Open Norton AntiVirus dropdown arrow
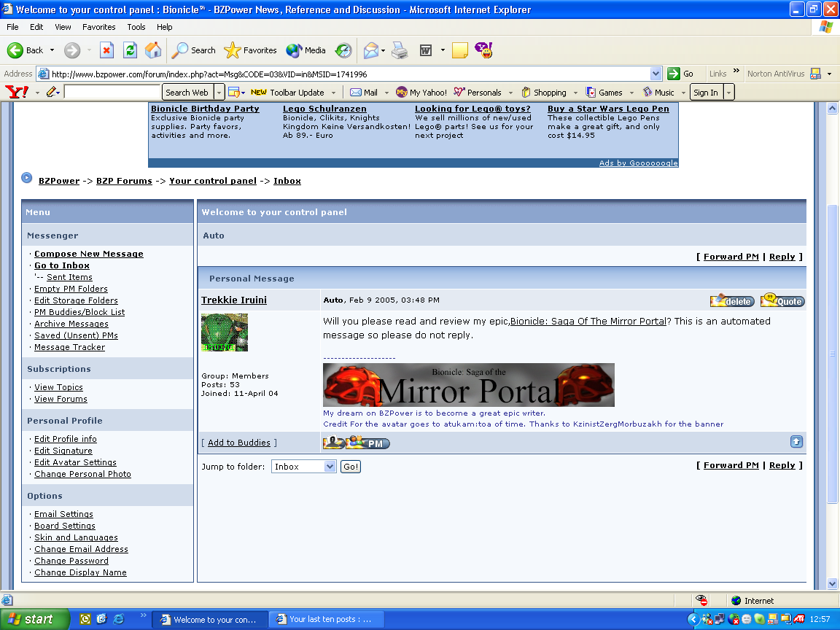This screenshot has height=630, width=840. (829, 74)
